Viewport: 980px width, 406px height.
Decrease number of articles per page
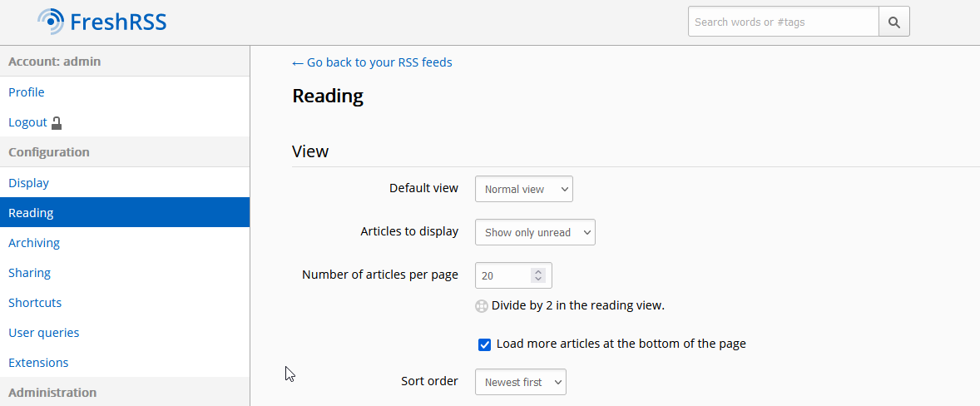[x=538, y=279]
